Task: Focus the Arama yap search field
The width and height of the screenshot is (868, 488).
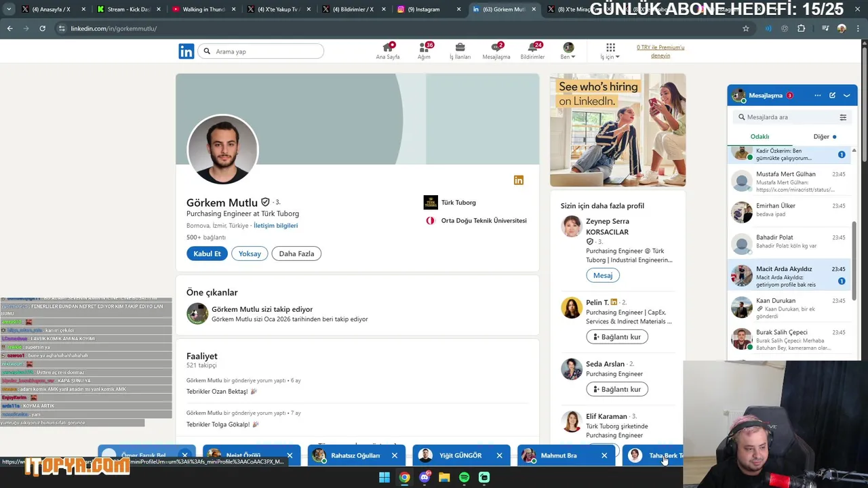Action: (261, 51)
